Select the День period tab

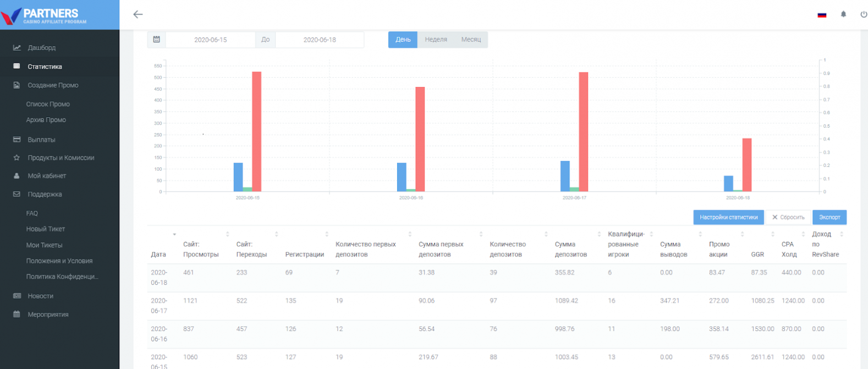pyautogui.click(x=403, y=40)
